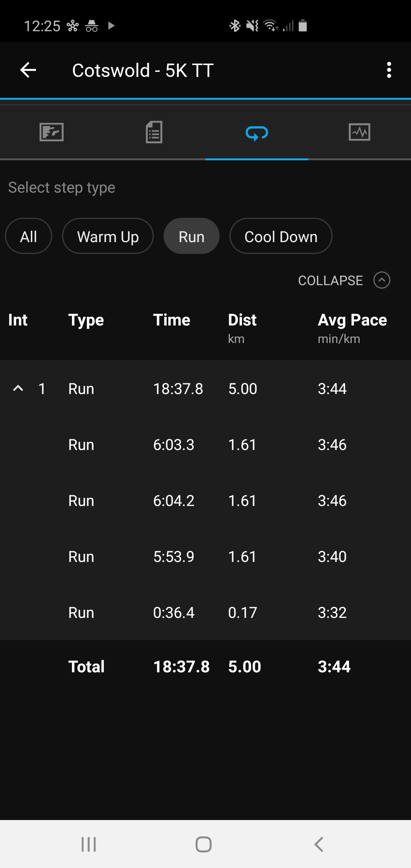Filter by Cool Down step type
The height and width of the screenshot is (868, 411).
point(281,236)
